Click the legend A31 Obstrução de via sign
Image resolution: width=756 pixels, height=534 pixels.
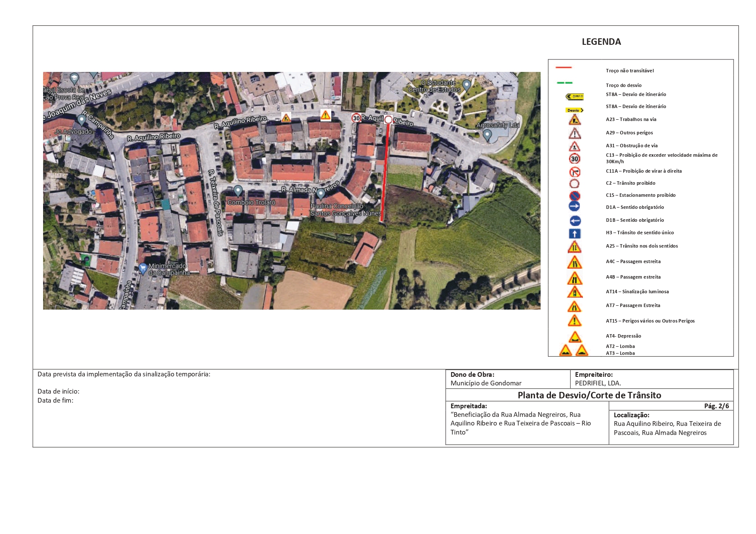[x=575, y=146]
